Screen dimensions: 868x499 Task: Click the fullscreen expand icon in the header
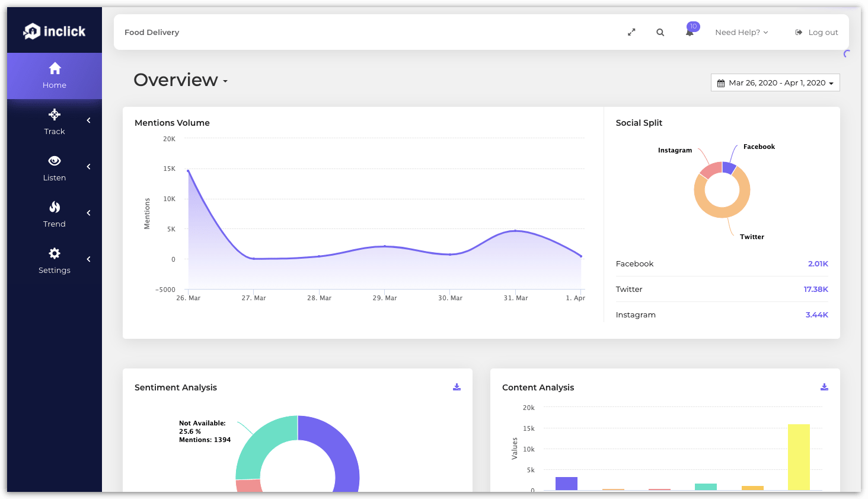[x=631, y=32]
